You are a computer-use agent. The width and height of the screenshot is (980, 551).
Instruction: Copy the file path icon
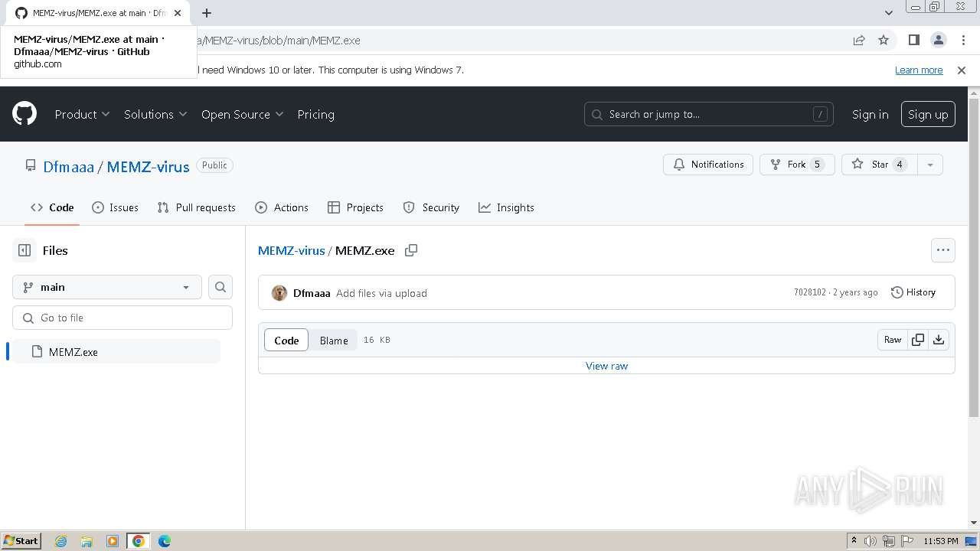pos(411,250)
